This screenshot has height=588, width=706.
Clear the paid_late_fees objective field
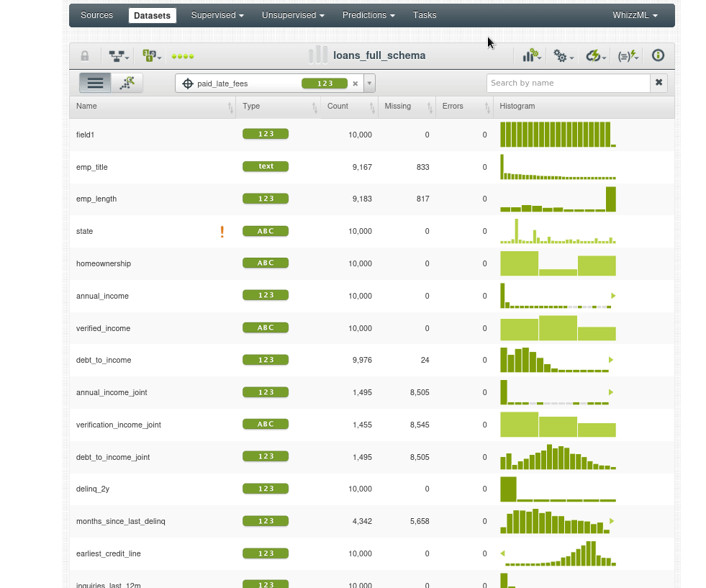click(355, 83)
